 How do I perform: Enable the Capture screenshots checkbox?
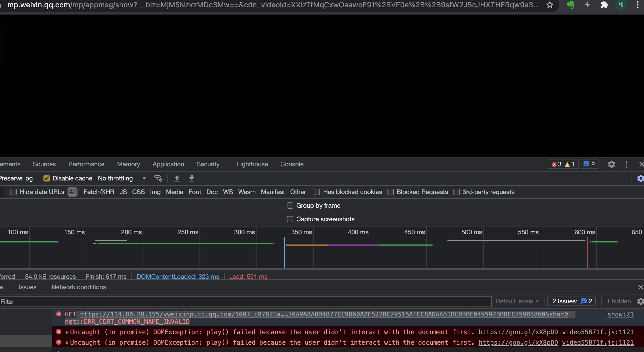290,219
